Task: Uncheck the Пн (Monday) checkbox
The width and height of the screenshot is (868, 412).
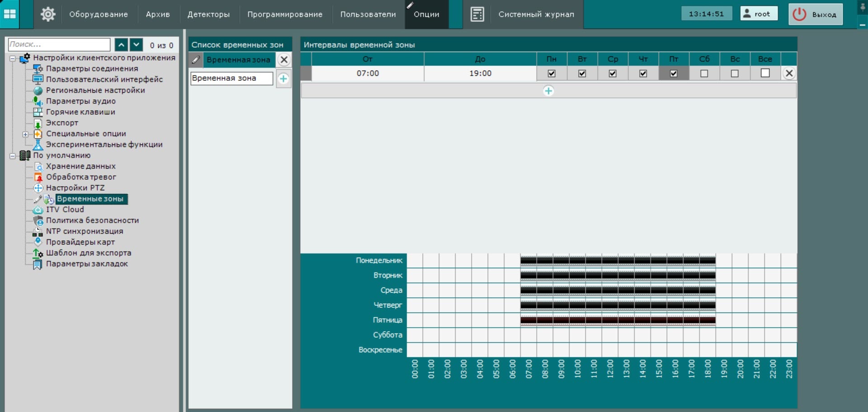Action: pos(552,73)
